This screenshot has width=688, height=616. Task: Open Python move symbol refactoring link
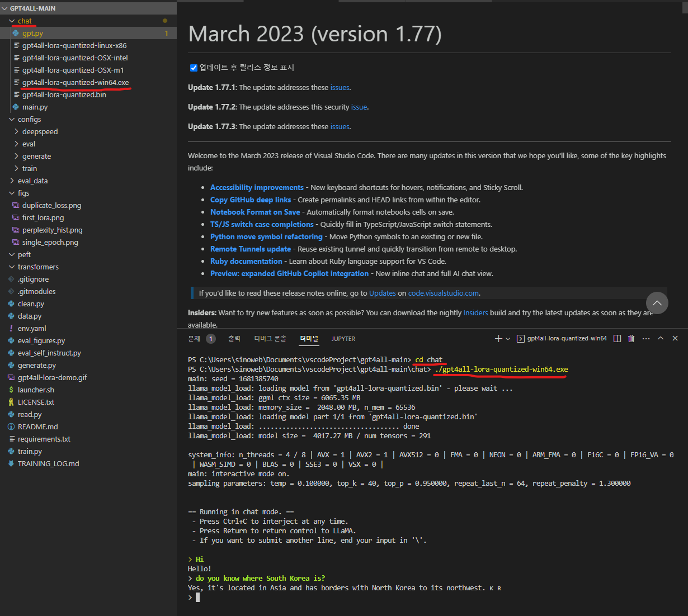[x=266, y=236]
